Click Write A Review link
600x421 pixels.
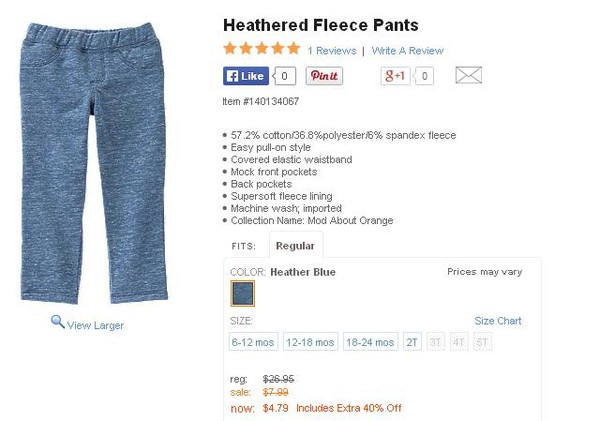click(x=408, y=51)
